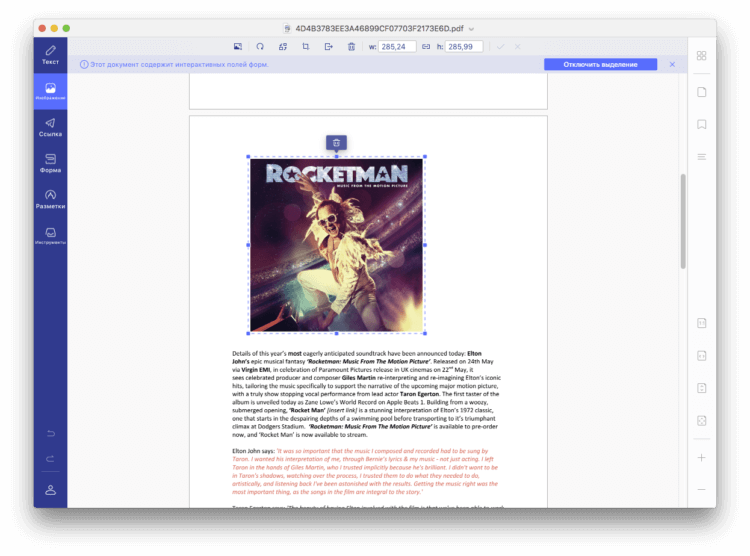Open the page panel icon in right sidebar
This screenshot has height=556, width=750.
coord(701,92)
